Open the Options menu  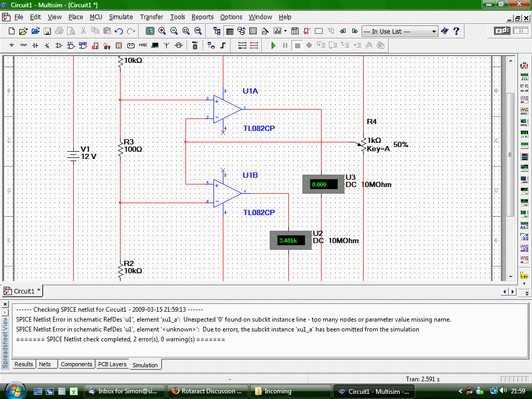pyautogui.click(x=231, y=17)
